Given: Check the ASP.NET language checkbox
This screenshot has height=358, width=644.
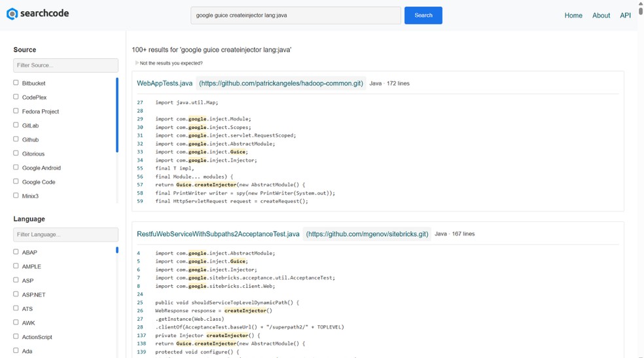Looking at the screenshot, I should point(16,294).
